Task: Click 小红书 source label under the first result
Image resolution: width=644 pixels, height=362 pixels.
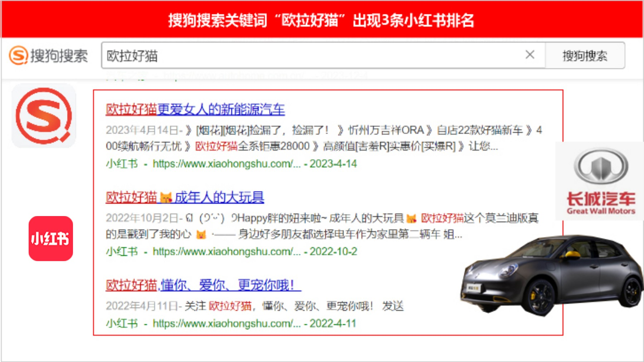Action: (x=122, y=164)
